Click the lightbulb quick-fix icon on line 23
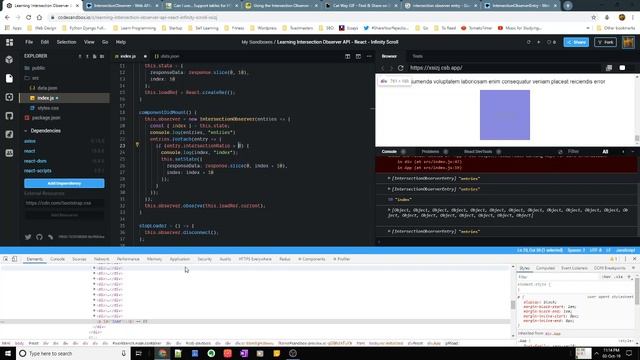Screen dimensions: 640x360 137,145
